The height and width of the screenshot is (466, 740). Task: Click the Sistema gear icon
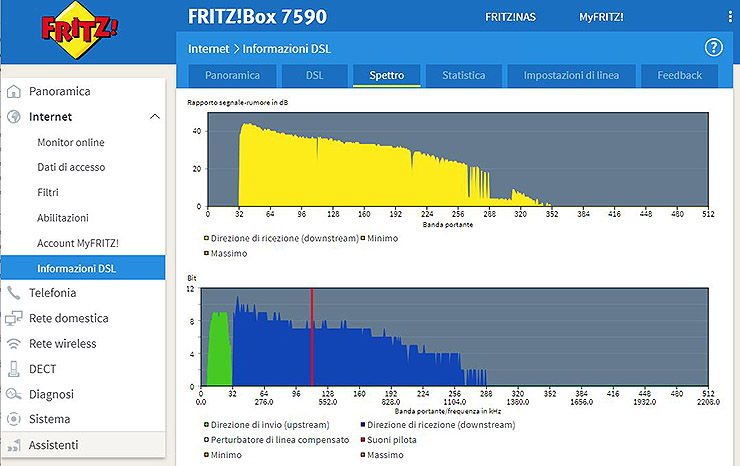[14, 419]
